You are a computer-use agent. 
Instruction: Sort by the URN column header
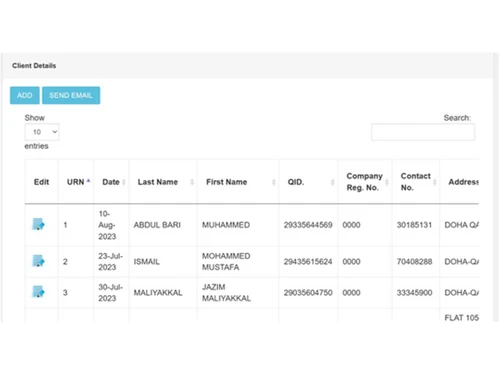point(76,182)
